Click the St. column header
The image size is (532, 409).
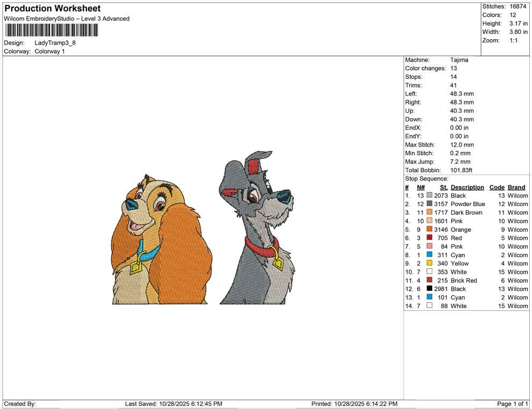click(x=444, y=187)
